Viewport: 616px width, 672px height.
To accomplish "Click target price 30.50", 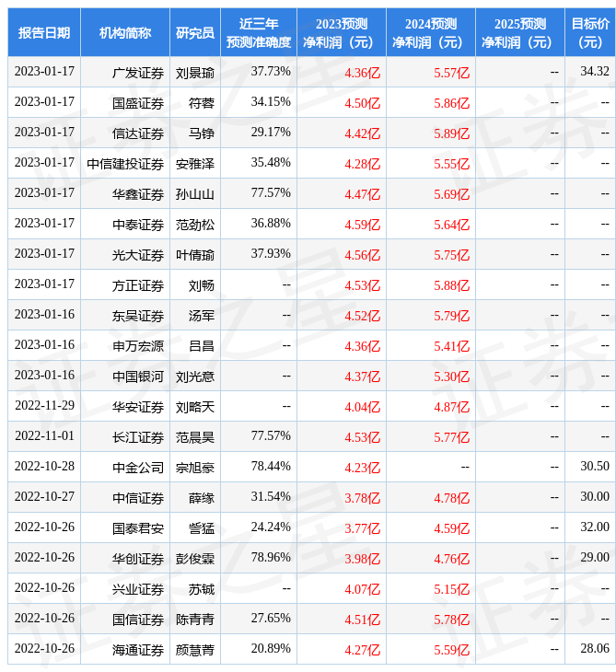I will [595, 466].
